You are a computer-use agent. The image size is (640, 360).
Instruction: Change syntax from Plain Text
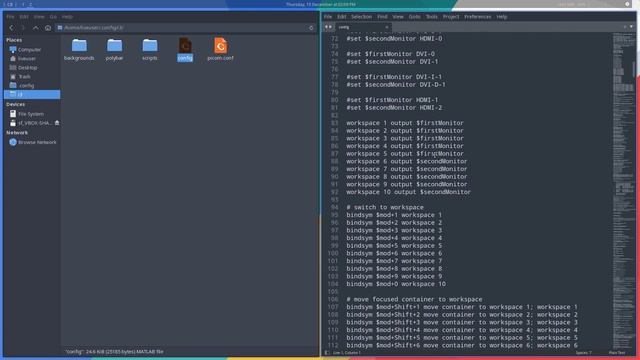617,353
